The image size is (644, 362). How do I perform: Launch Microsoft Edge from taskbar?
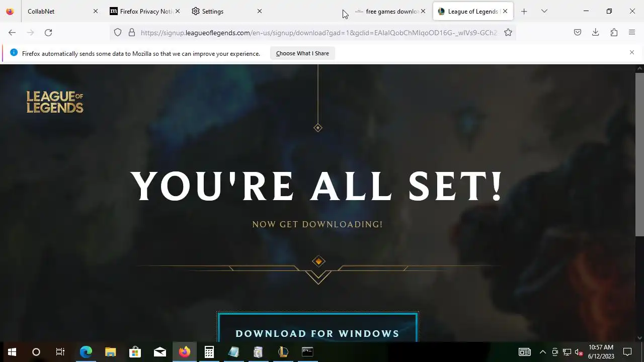point(86,352)
